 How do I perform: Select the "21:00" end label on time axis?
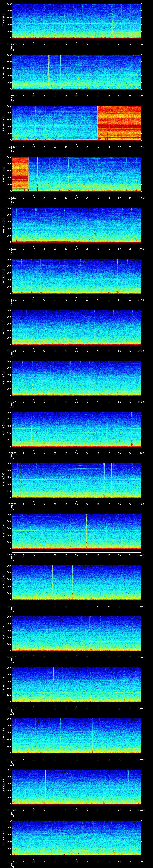point(141,351)
